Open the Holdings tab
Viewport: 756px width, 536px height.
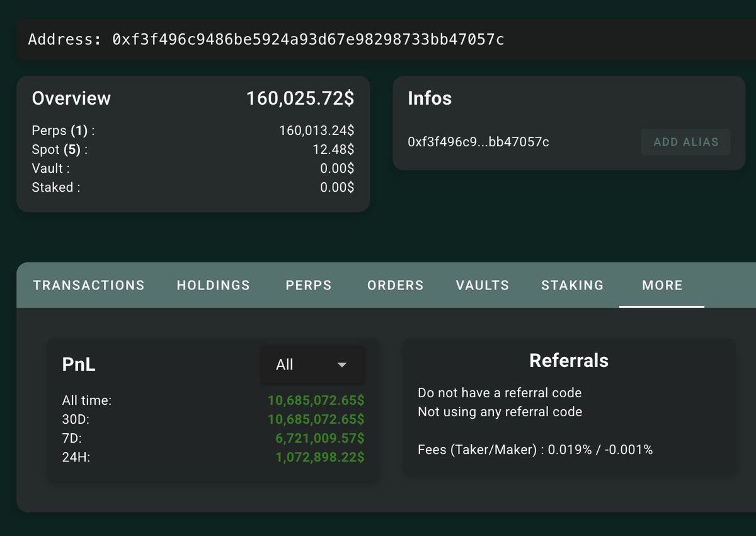(213, 285)
